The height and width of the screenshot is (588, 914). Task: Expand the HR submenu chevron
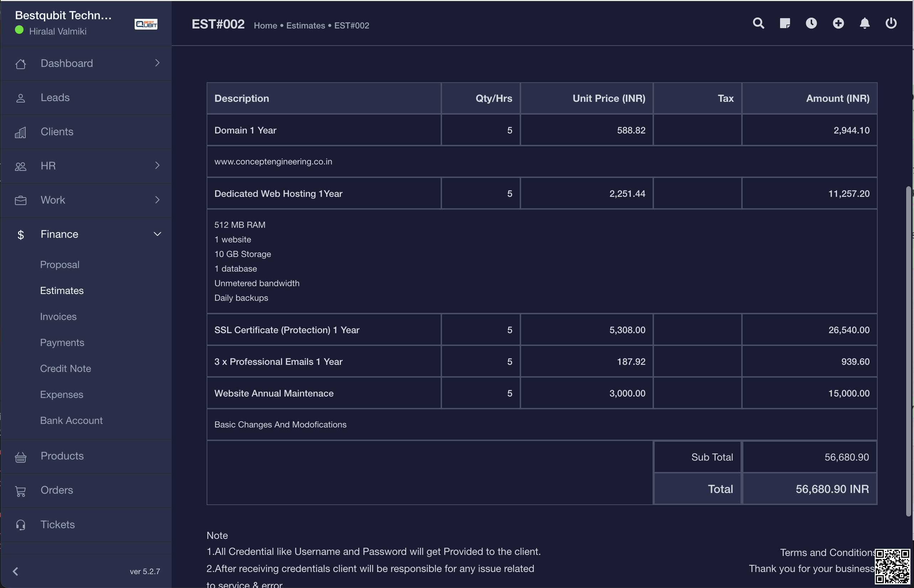click(x=157, y=165)
